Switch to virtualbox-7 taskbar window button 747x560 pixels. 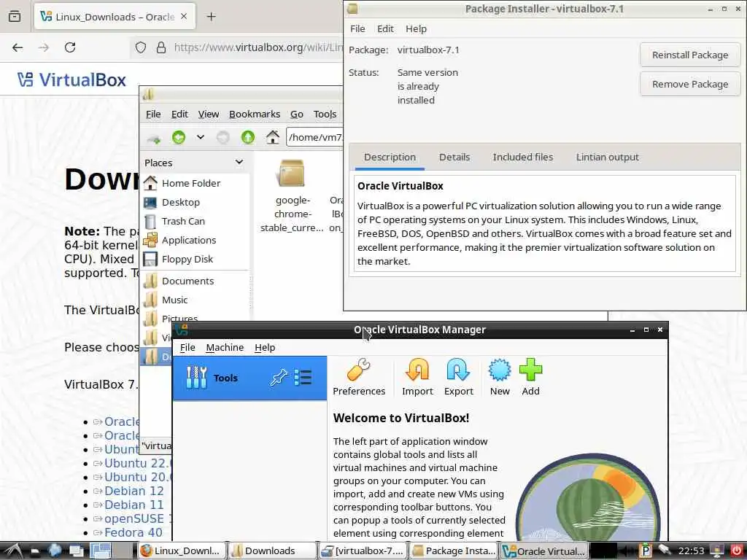(x=363, y=551)
